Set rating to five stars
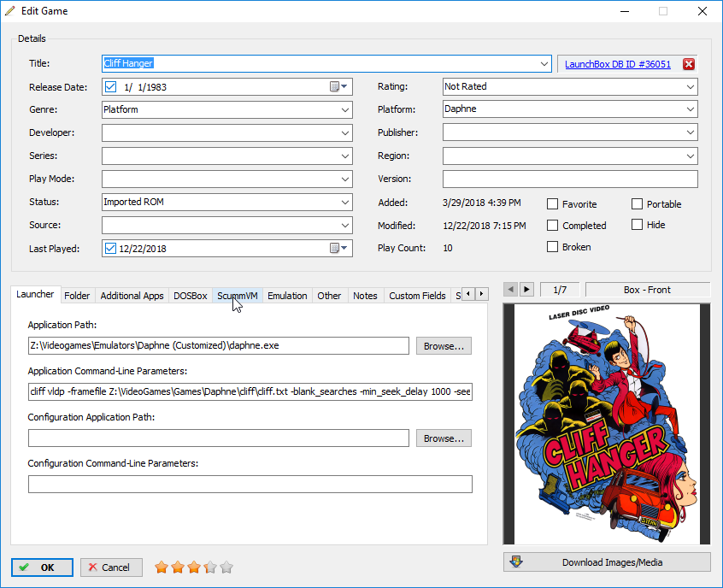 coord(226,567)
